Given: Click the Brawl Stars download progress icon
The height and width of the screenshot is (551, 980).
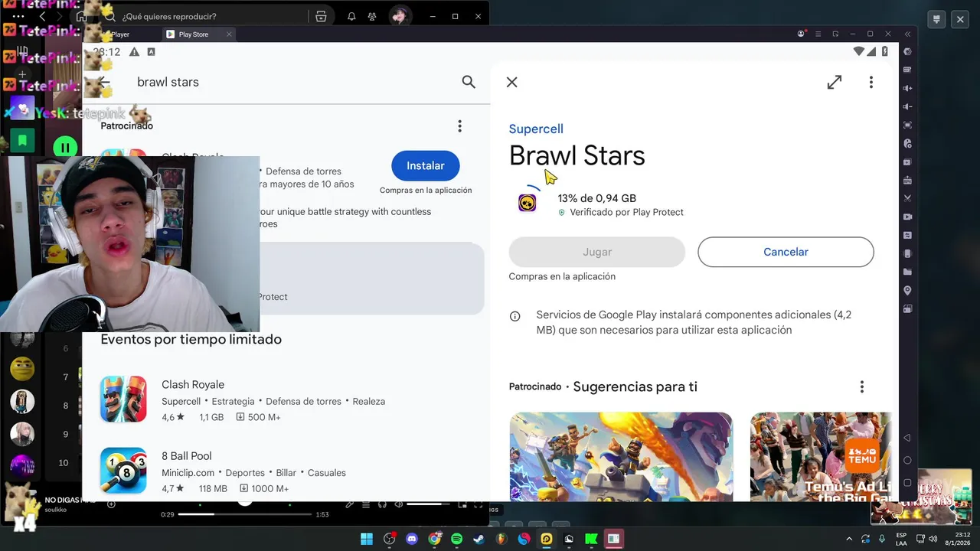Looking at the screenshot, I should pyautogui.click(x=528, y=202).
